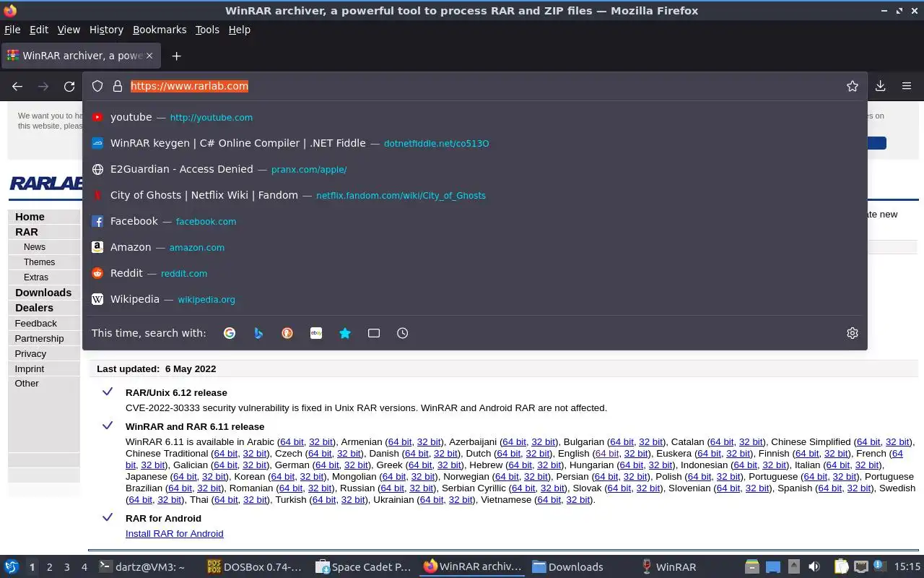Go to Home in the site sidebar
Image resolution: width=924 pixels, height=578 pixels.
pos(30,217)
